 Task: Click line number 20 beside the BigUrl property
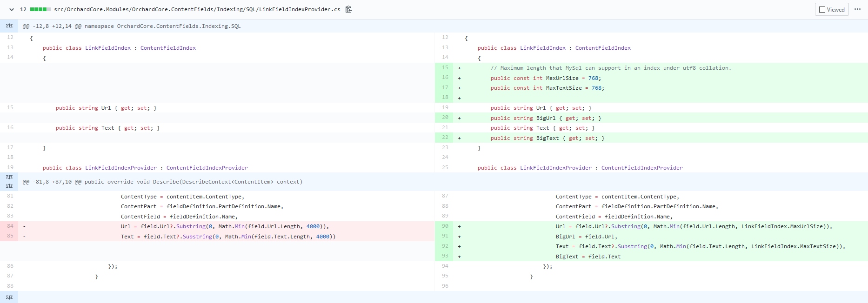445,118
